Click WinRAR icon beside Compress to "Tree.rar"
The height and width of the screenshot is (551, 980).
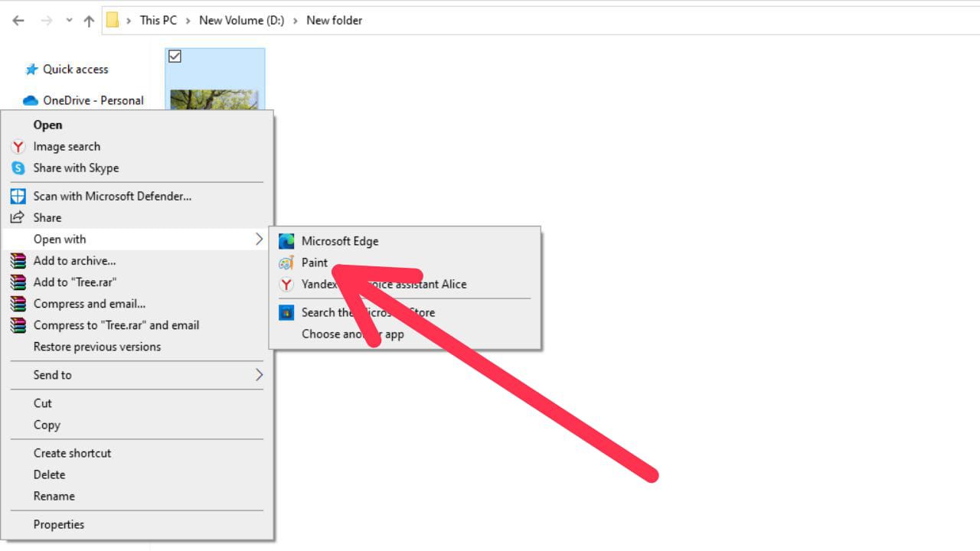pyautogui.click(x=18, y=324)
